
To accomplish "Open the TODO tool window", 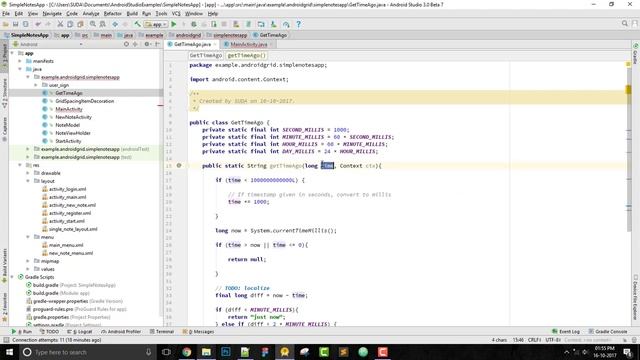I will pyautogui.click(x=49, y=331).
